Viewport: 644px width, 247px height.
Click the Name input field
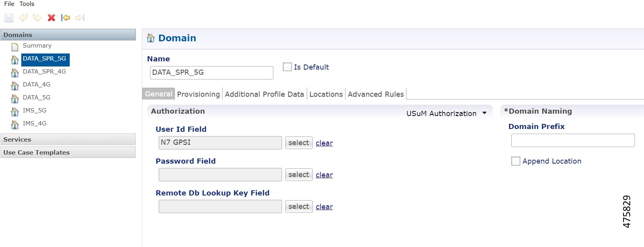(x=212, y=72)
